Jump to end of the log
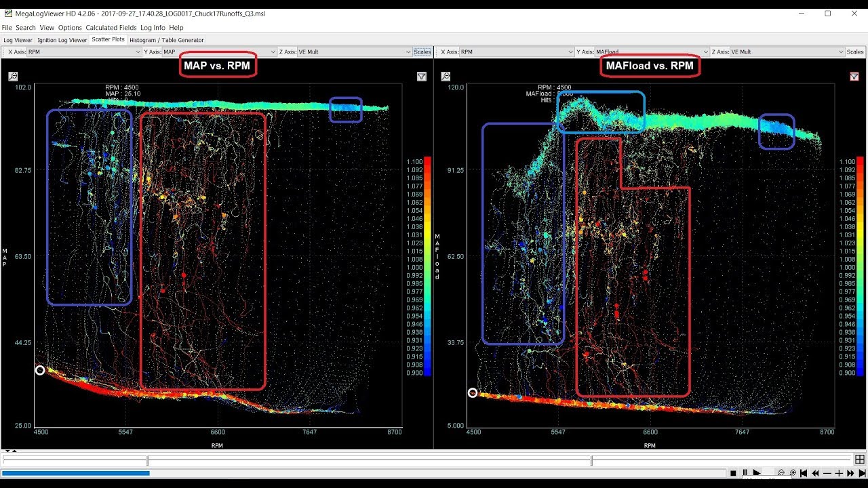This screenshot has width=868, height=488. point(862,473)
